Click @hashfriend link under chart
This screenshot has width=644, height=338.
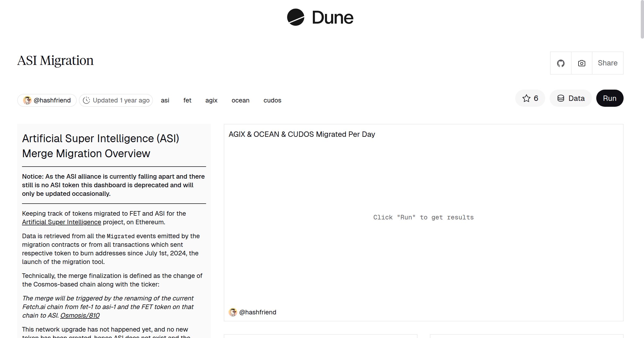tap(258, 312)
